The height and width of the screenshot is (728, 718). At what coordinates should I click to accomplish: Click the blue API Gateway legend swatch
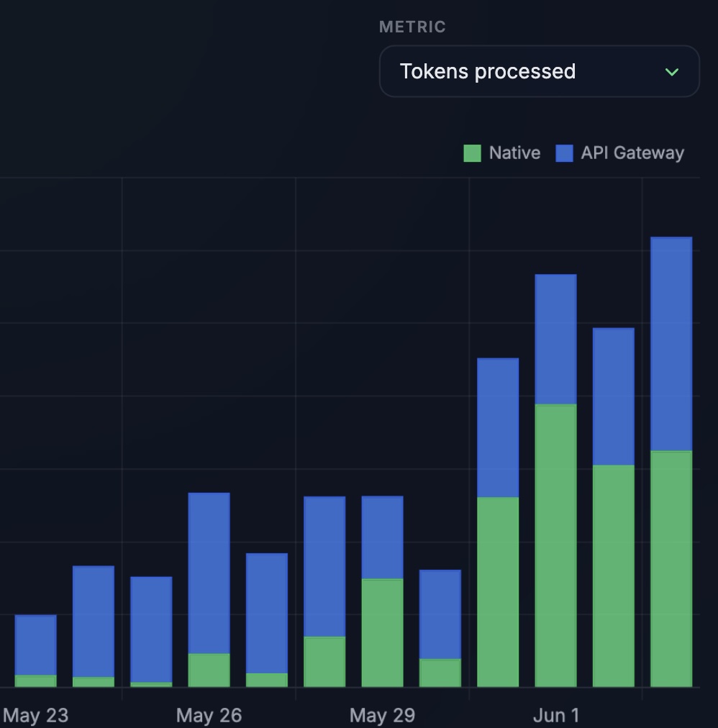(564, 153)
